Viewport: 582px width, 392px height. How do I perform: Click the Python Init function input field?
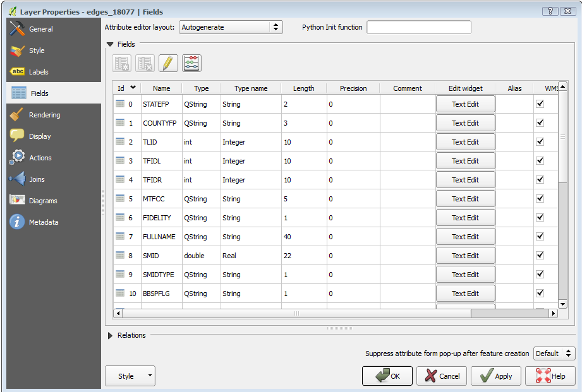coord(419,27)
